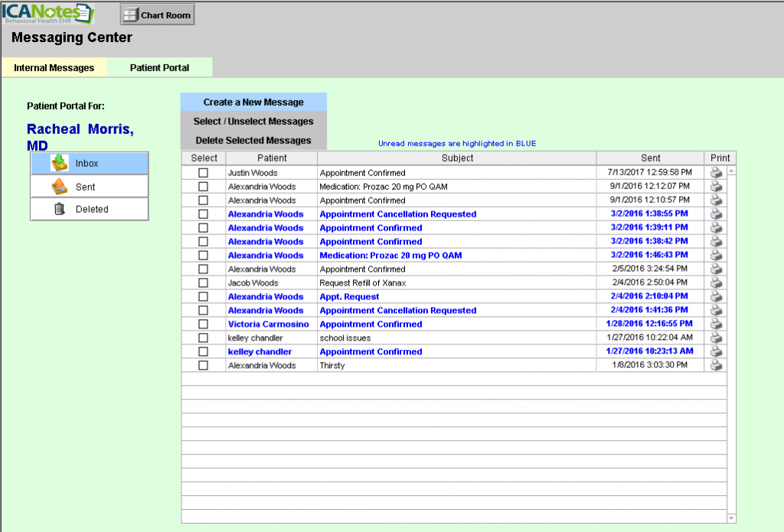This screenshot has width=784, height=532.
Task: Print Victoria Carmosino's Appointment Confirmed message
Action: coord(717,325)
